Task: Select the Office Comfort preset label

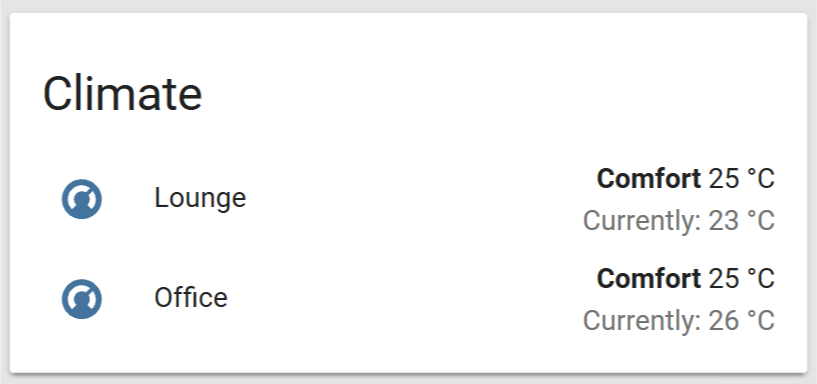Action: pos(649,279)
